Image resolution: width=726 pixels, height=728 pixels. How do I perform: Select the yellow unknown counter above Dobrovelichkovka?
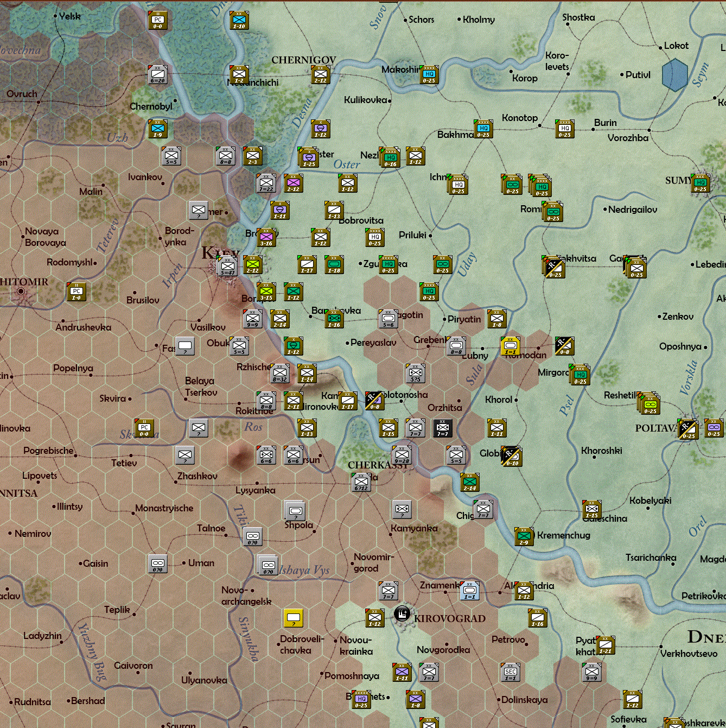point(294,617)
